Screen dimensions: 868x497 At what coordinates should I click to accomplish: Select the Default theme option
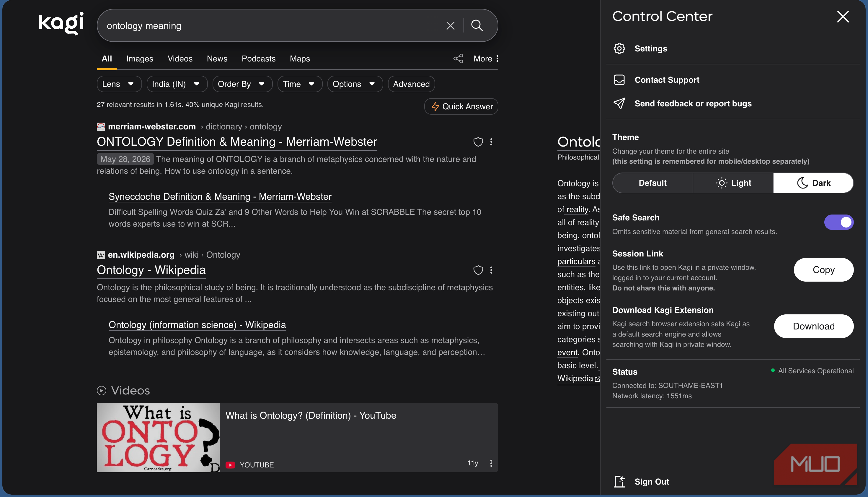click(652, 183)
